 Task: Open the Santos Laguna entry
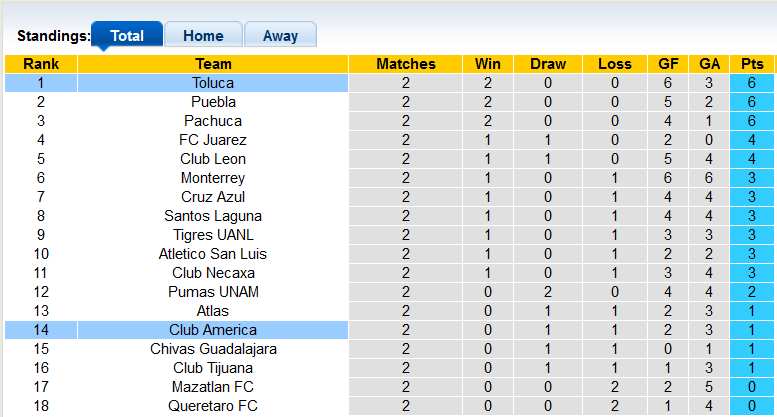tap(213, 216)
